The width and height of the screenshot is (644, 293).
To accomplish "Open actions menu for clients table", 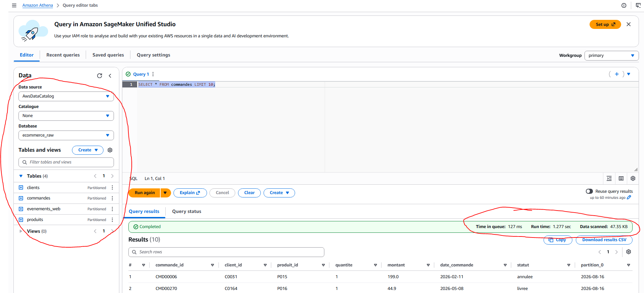I will [x=112, y=188].
